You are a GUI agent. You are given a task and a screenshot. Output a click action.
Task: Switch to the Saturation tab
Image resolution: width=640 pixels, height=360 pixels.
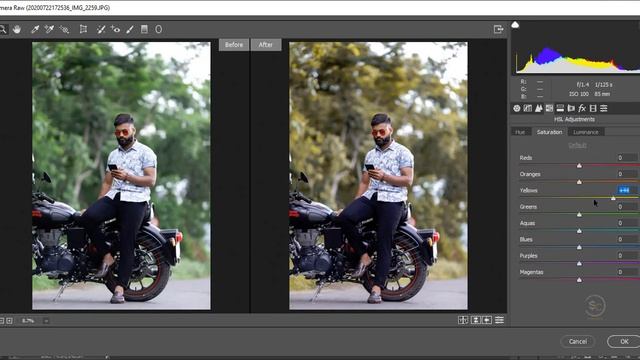[x=549, y=132]
